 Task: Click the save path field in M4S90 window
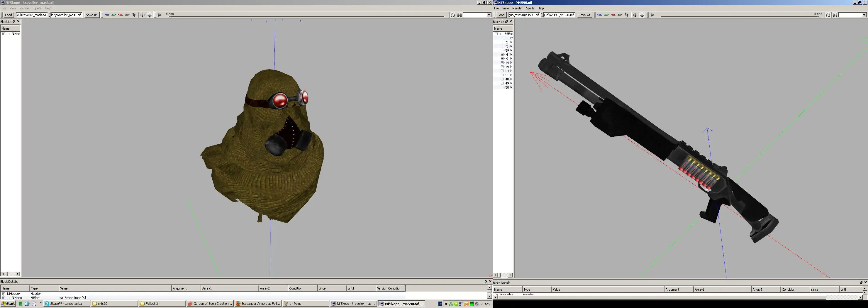(558, 15)
